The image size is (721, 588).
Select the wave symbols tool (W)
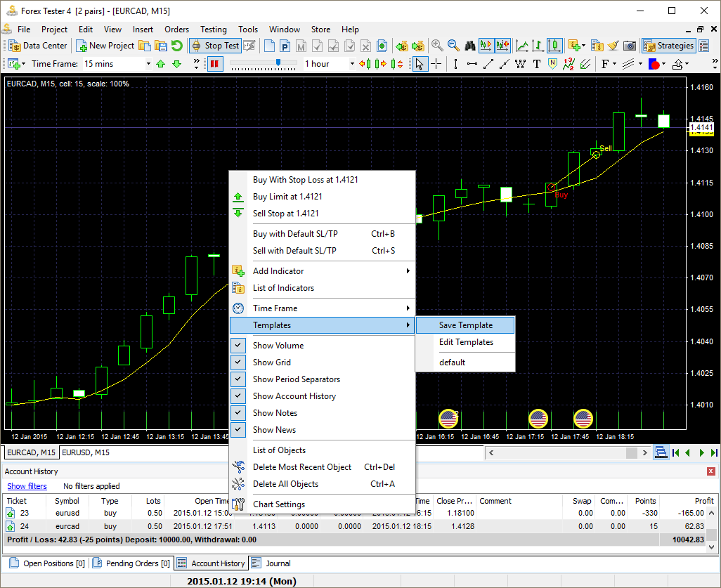521,64
